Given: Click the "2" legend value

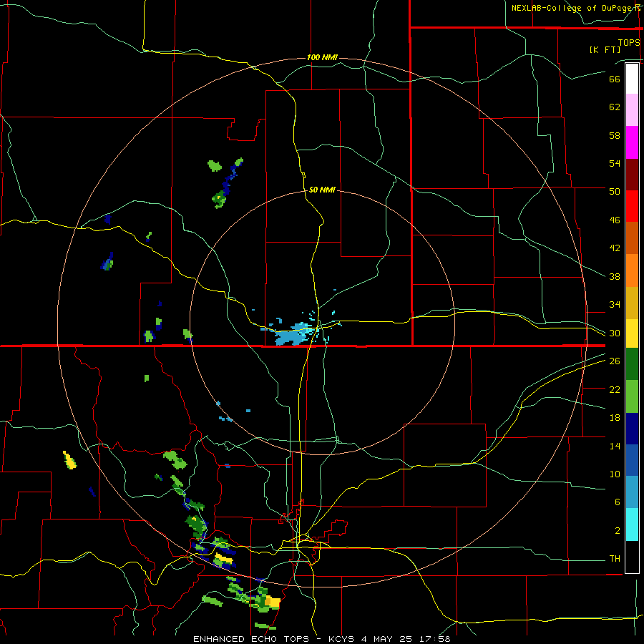Looking at the screenshot, I should pyautogui.click(x=618, y=530).
